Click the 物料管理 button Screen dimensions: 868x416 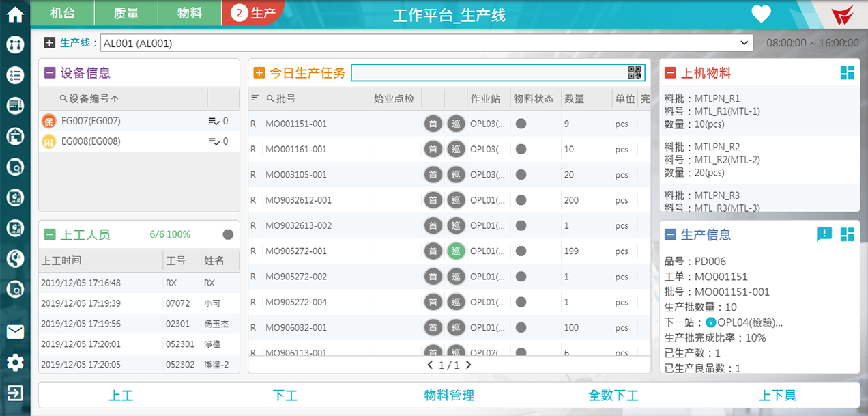[x=449, y=395]
